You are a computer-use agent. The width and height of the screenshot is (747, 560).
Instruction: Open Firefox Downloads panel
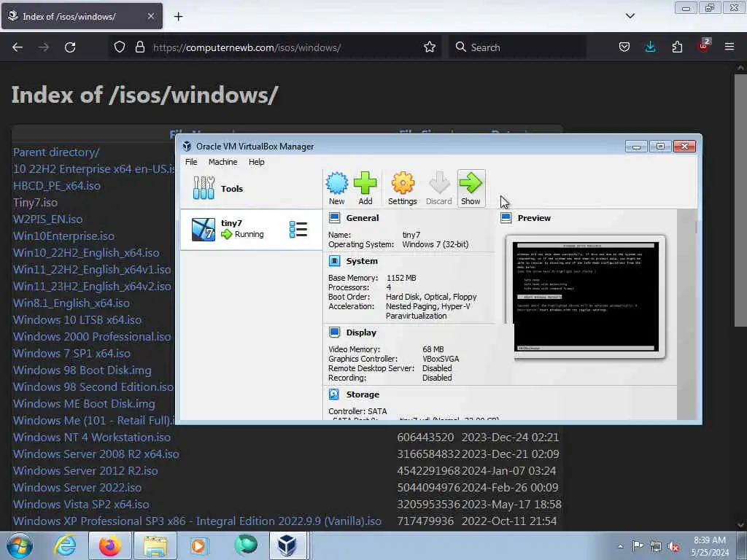[650, 47]
